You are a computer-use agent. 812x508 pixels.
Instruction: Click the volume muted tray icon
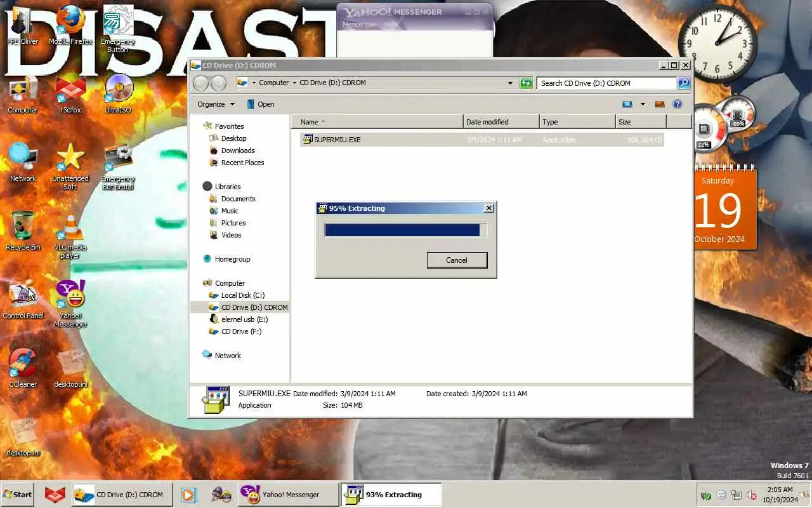tap(752, 495)
